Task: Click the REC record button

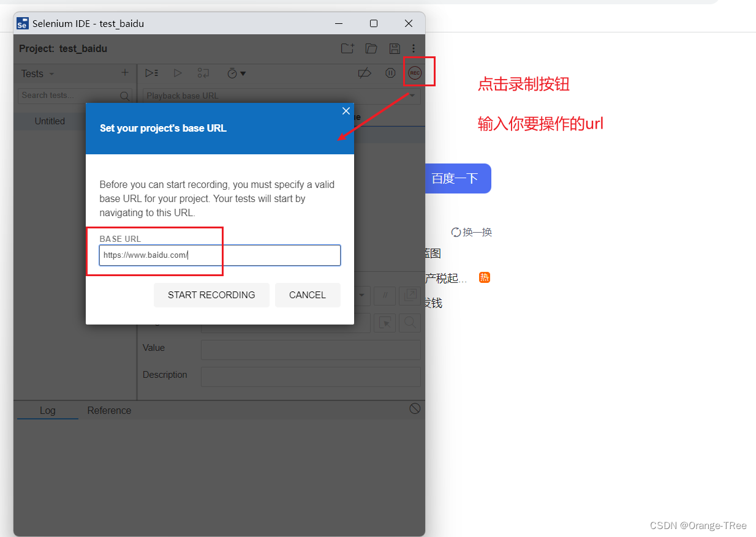Action: [x=415, y=73]
